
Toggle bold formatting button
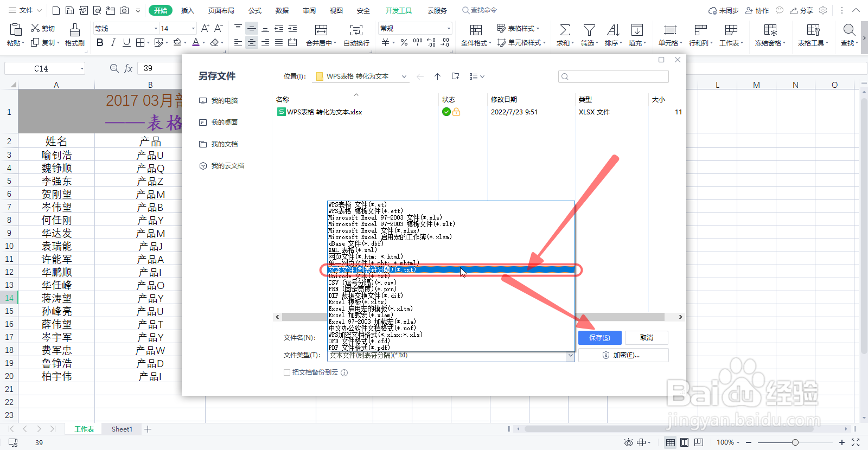coord(100,42)
